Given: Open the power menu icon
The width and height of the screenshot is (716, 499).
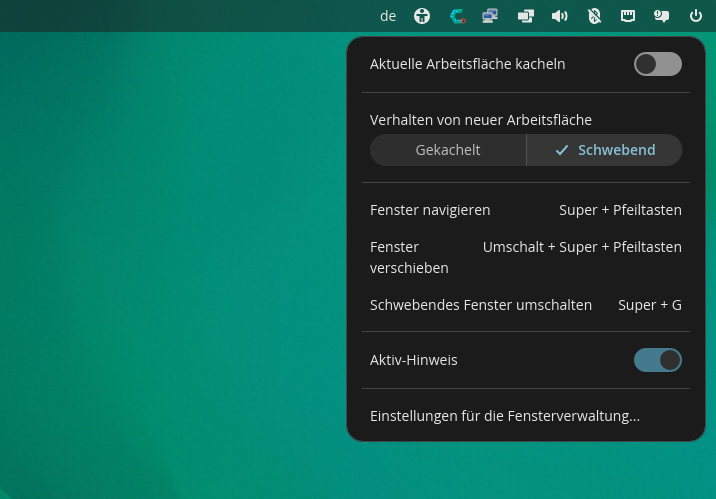Looking at the screenshot, I should pyautogui.click(x=696, y=16).
